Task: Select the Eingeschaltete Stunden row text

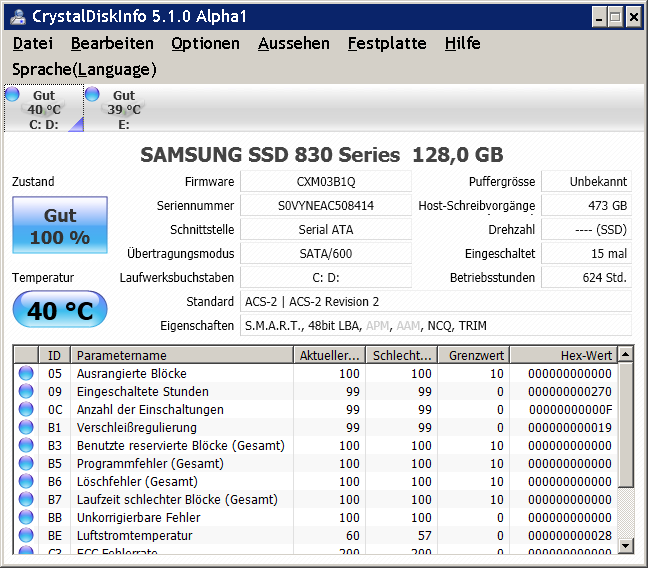Action: coord(143,391)
